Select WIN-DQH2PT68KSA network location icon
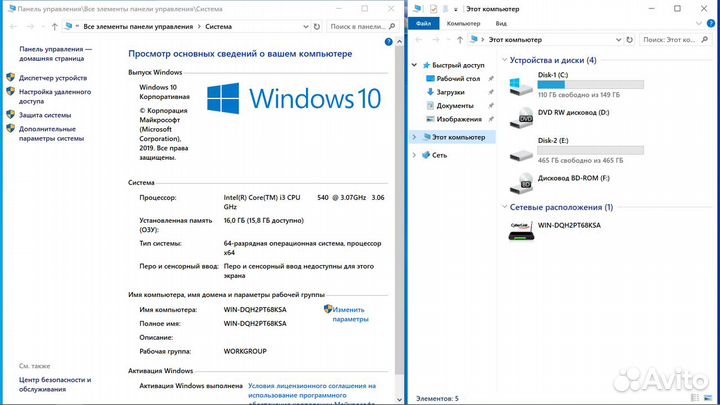The height and width of the screenshot is (405, 720). coord(521,231)
